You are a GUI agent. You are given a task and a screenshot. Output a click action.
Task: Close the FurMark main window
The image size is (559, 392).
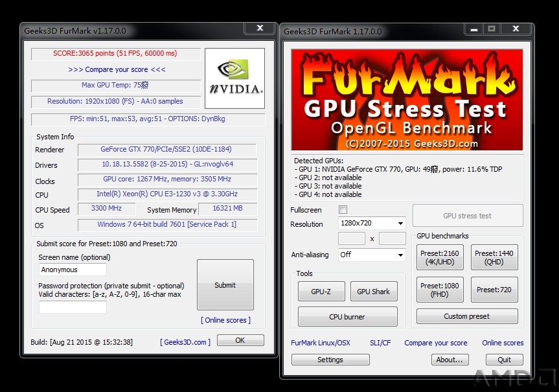(516, 29)
